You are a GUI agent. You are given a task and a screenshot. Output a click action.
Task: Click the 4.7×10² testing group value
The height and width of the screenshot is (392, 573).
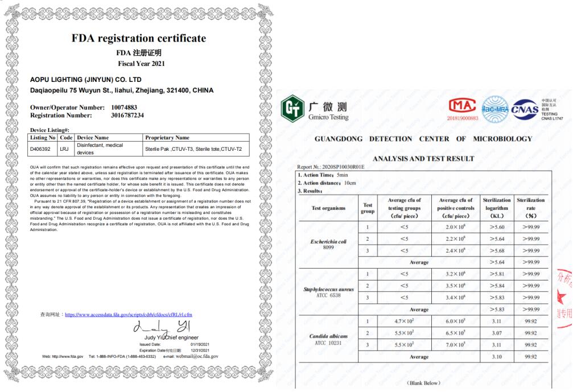[404, 321]
